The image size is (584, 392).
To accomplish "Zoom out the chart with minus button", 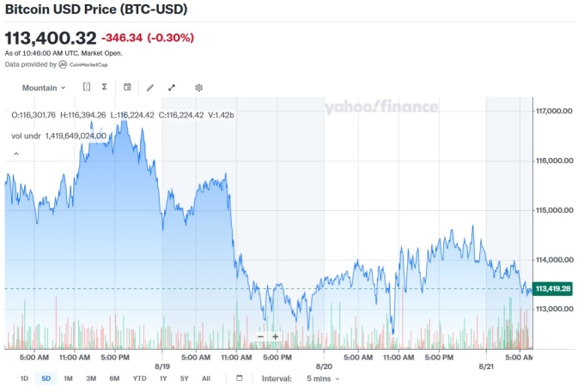I will coord(260,336).
